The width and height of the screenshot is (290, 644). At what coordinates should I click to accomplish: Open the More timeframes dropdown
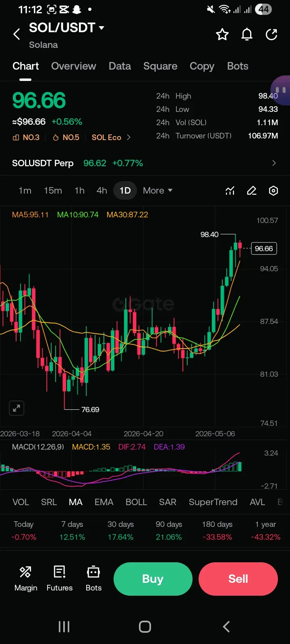[157, 190]
